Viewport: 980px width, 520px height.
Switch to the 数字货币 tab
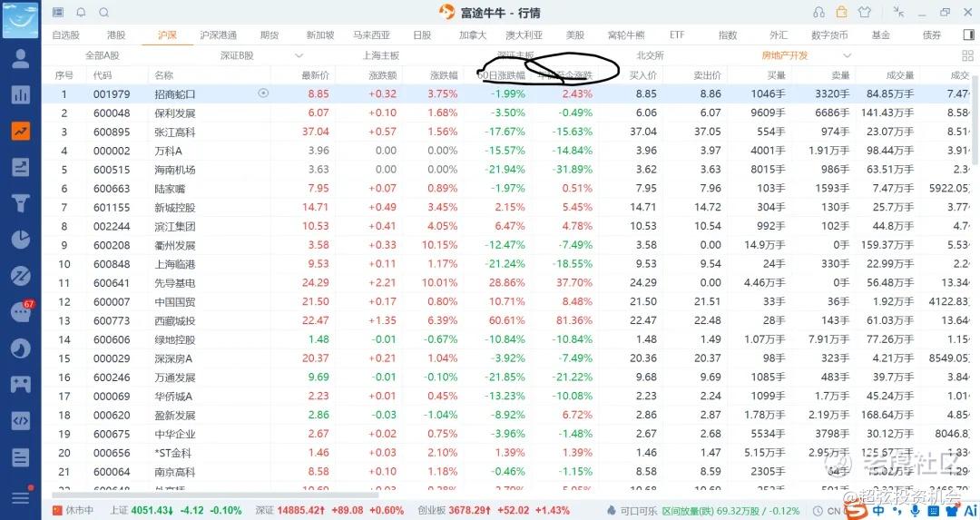829,35
